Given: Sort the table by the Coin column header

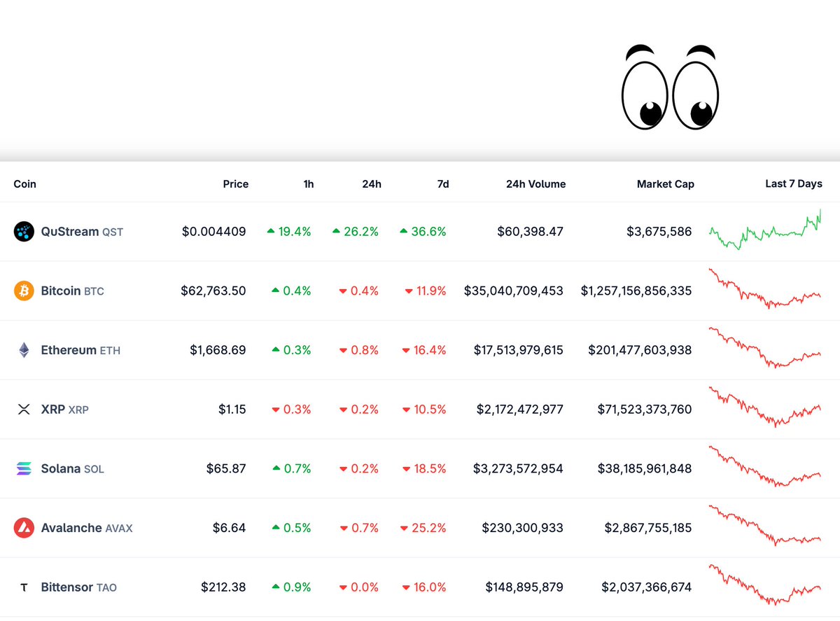Looking at the screenshot, I should click(24, 184).
